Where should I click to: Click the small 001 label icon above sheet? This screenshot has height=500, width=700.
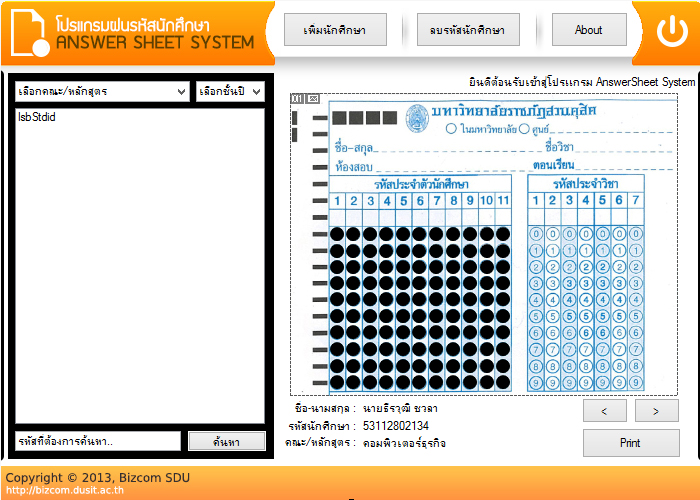tap(298, 99)
